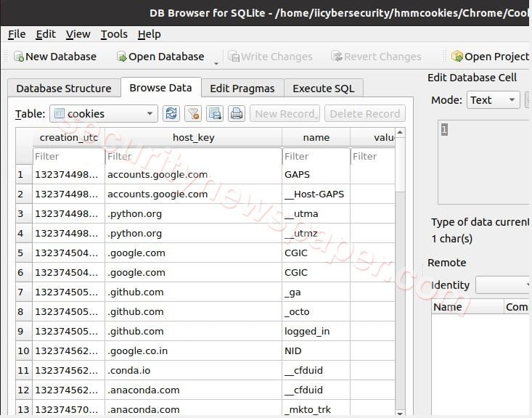Image resolution: width=532 pixels, height=418 pixels.
Task: Select the .conda.io host cell
Action: (x=193, y=370)
